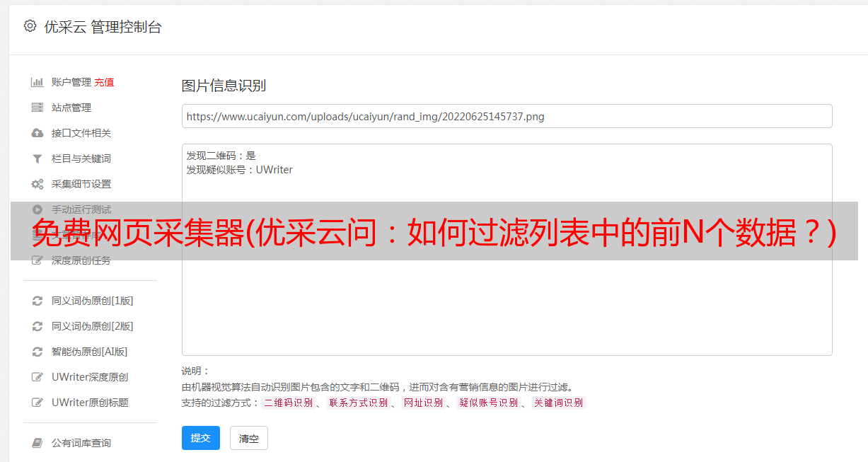The width and height of the screenshot is (868, 462).
Task: Click the refresh icon for 智能伪原创[AI版]
Action: (x=37, y=352)
